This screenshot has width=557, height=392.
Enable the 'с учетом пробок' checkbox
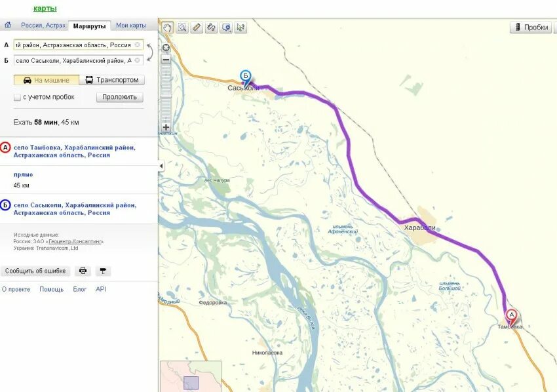pos(17,98)
